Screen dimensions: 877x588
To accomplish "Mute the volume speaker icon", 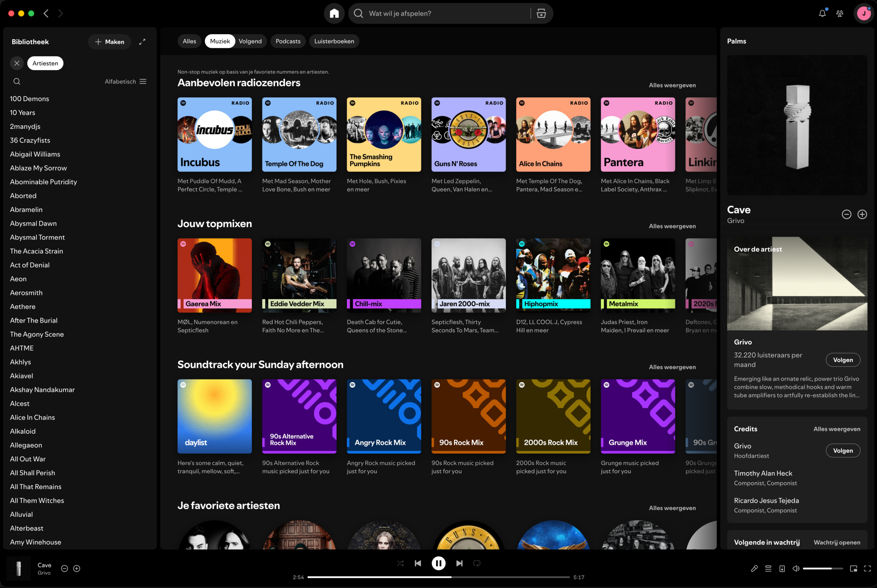I will 795,568.
